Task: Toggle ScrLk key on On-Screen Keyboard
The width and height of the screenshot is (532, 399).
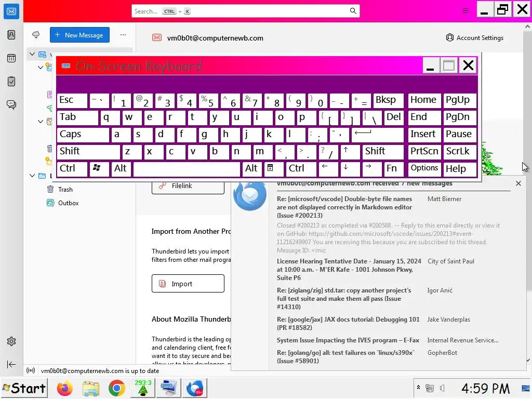Action: [459, 151]
